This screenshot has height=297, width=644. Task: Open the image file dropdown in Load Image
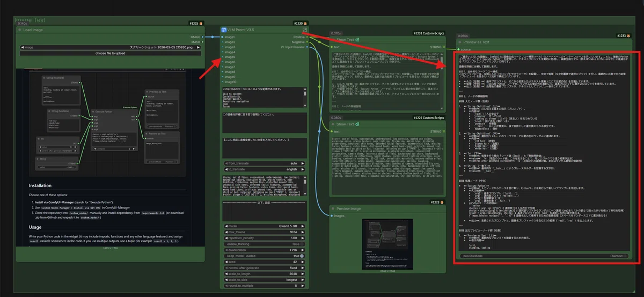[111, 47]
